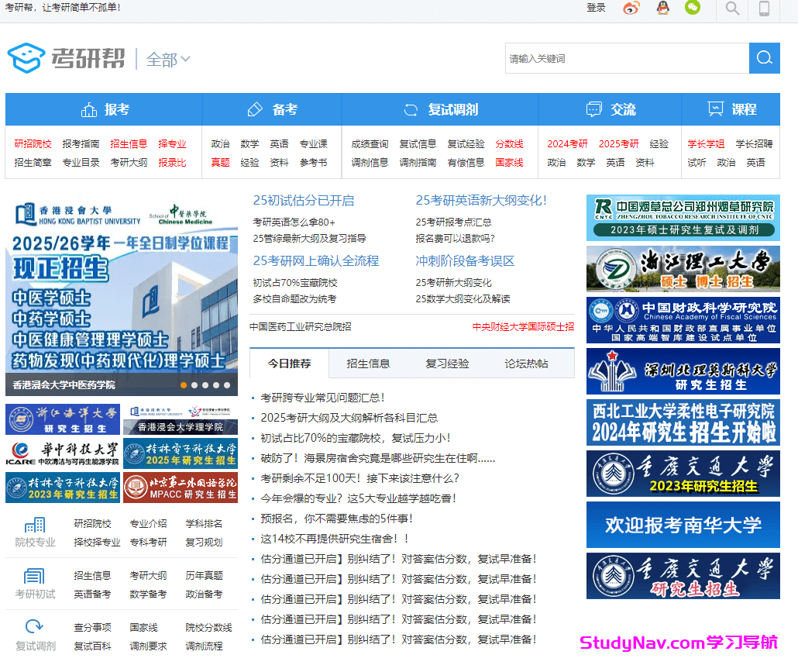
Task: Select the last carousel indicator dot
Action: [227, 385]
